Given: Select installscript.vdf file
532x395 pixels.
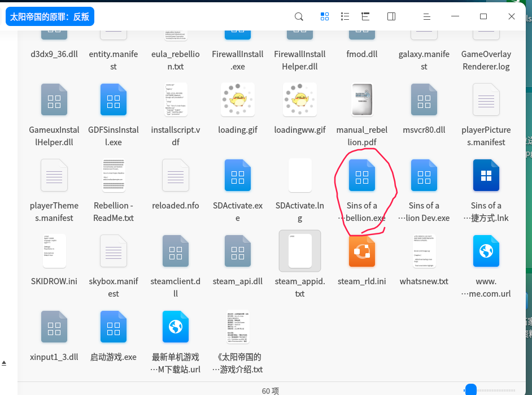Looking at the screenshot, I should 176,100.
